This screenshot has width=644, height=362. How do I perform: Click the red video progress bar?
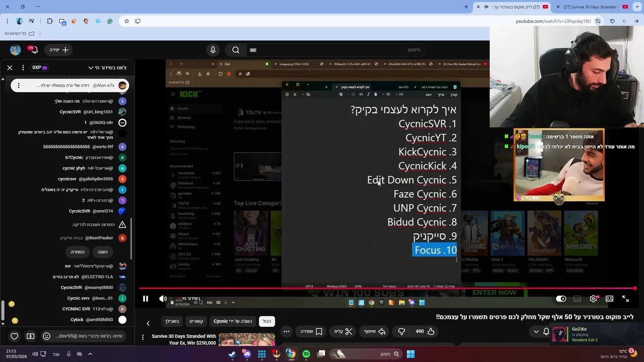(387, 289)
